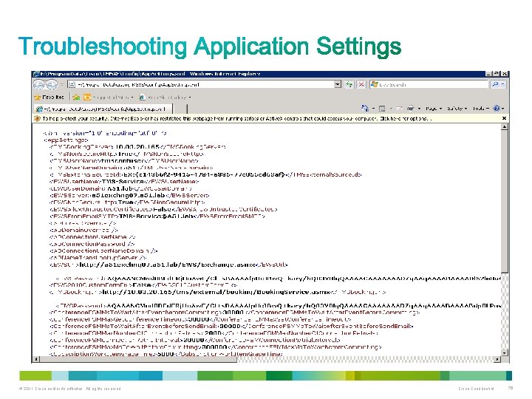The height and width of the screenshot is (399, 532).
Task: Click the Help question-mark icon
Action: [x=497, y=109]
